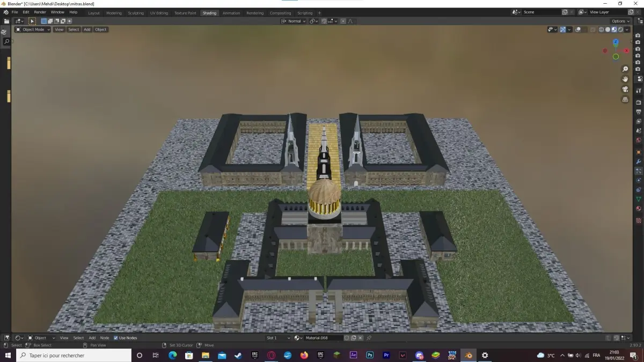
Task: Select the tweak select tool arrow
Action: 32,21
